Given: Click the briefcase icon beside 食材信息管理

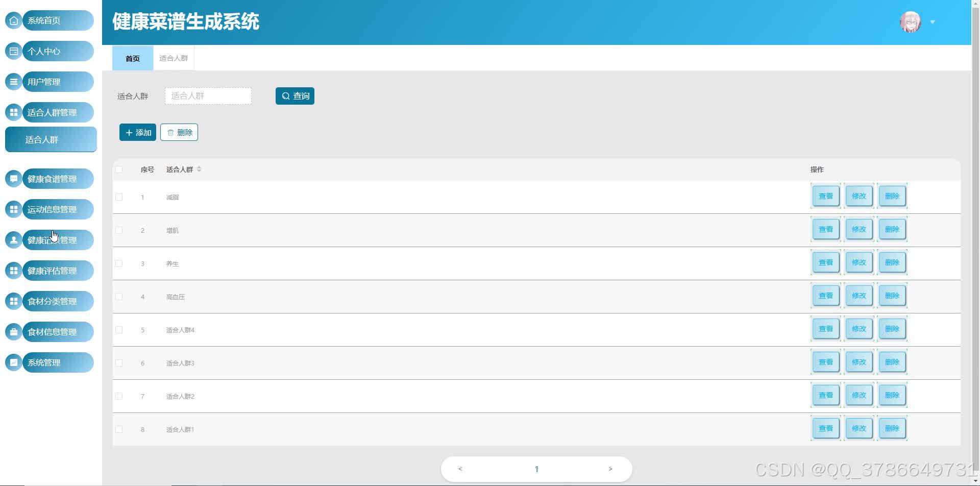Looking at the screenshot, I should pyautogui.click(x=14, y=332).
